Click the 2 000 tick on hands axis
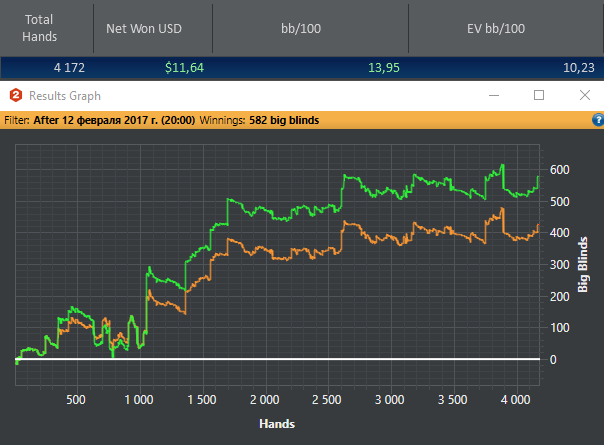The height and width of the screenshot is (445, 604). pyautogui.click(x=265, y=400)
